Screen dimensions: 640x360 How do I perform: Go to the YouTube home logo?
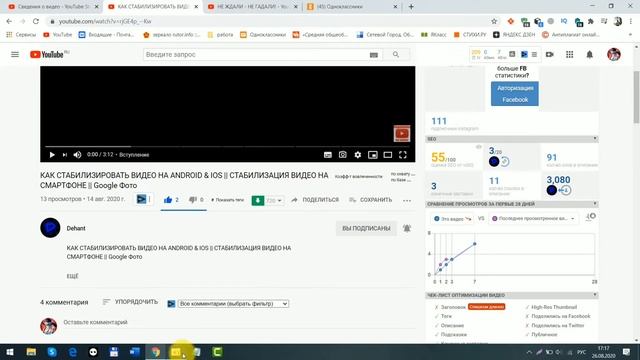[x=47, y=54]
